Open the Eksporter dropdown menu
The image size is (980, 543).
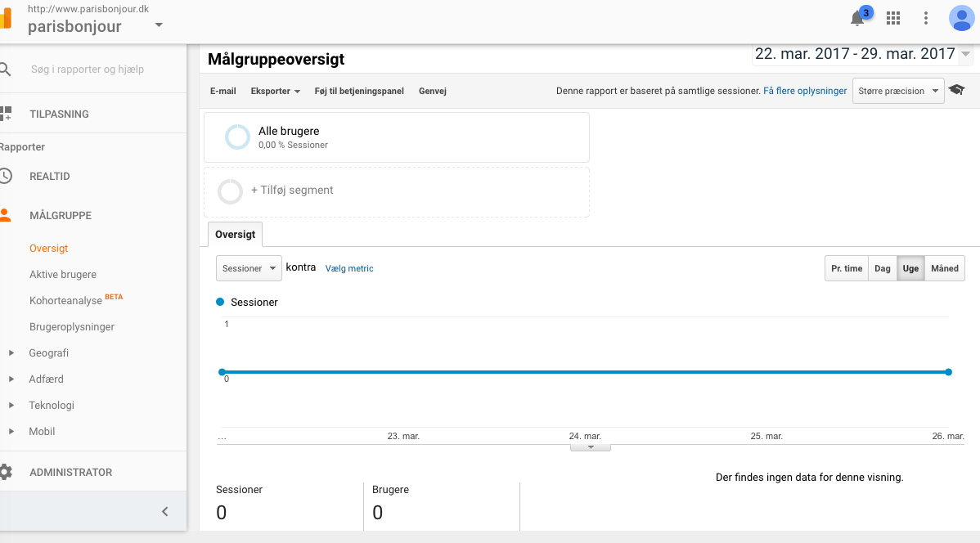click(x=275, y=92)
